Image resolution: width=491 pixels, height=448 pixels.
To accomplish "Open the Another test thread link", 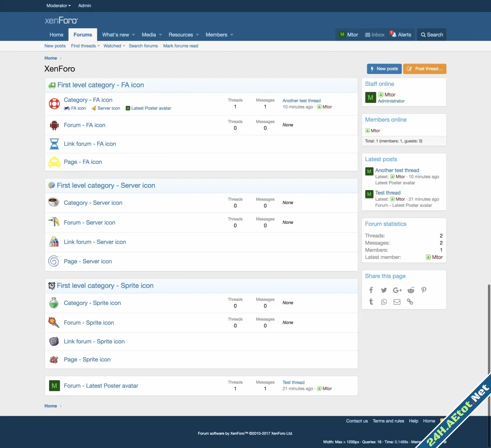I will pos(302,101).
